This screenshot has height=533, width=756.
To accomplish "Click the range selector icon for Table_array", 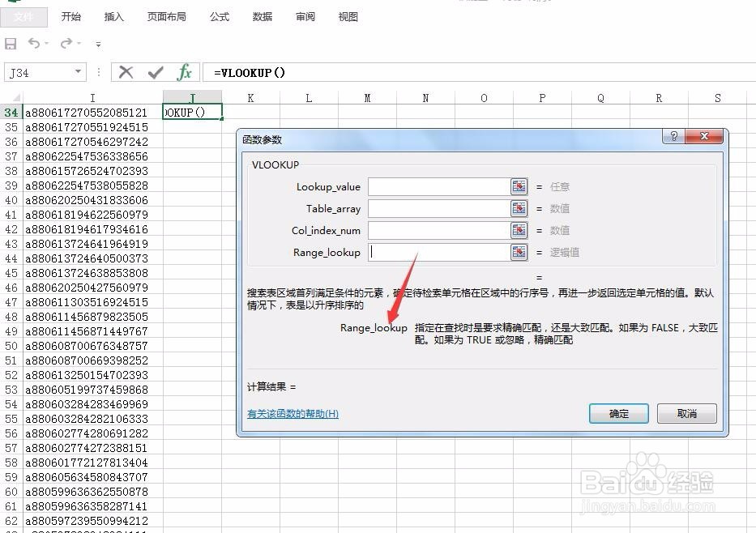I will point(519,208).
